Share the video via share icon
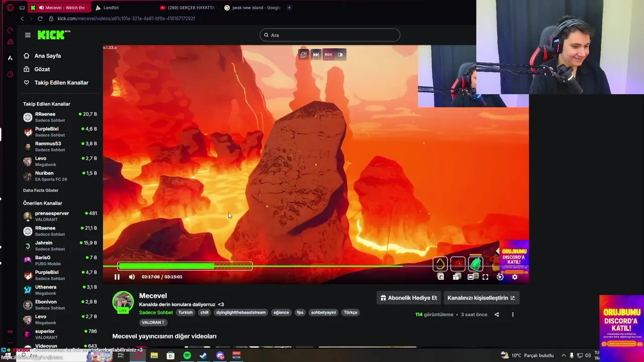 pos(497,314)
